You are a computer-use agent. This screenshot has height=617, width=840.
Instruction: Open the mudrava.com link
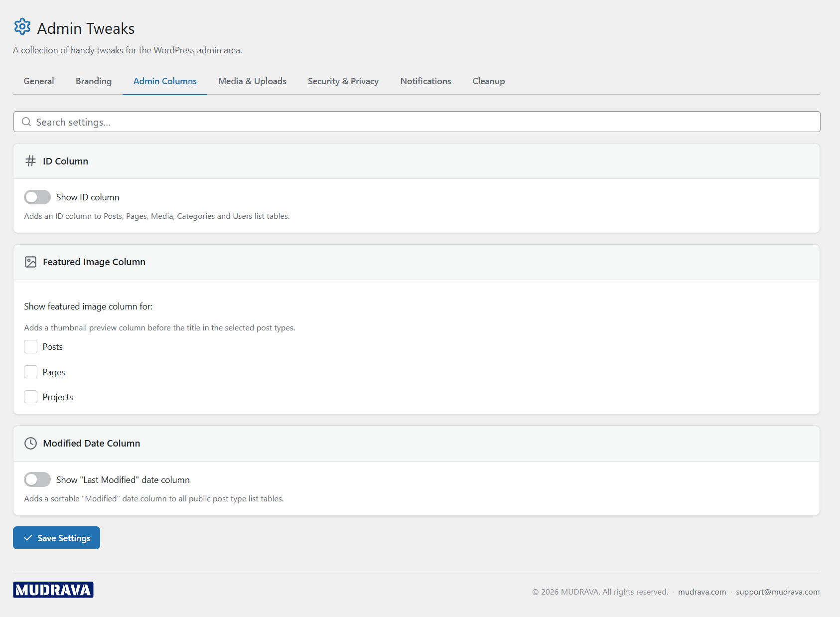pyautogui.click(x=701, y=592)
